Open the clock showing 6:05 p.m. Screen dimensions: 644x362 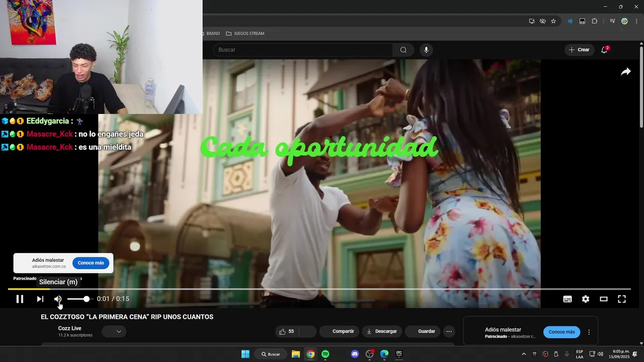click(619, 354)
